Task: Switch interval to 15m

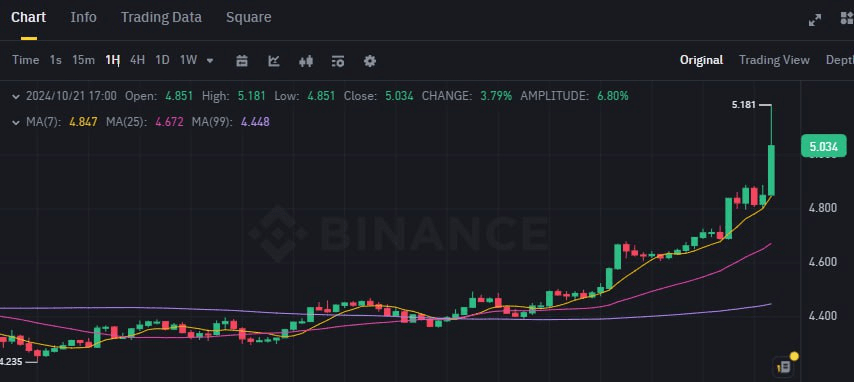Action: [x=83, y=60]
